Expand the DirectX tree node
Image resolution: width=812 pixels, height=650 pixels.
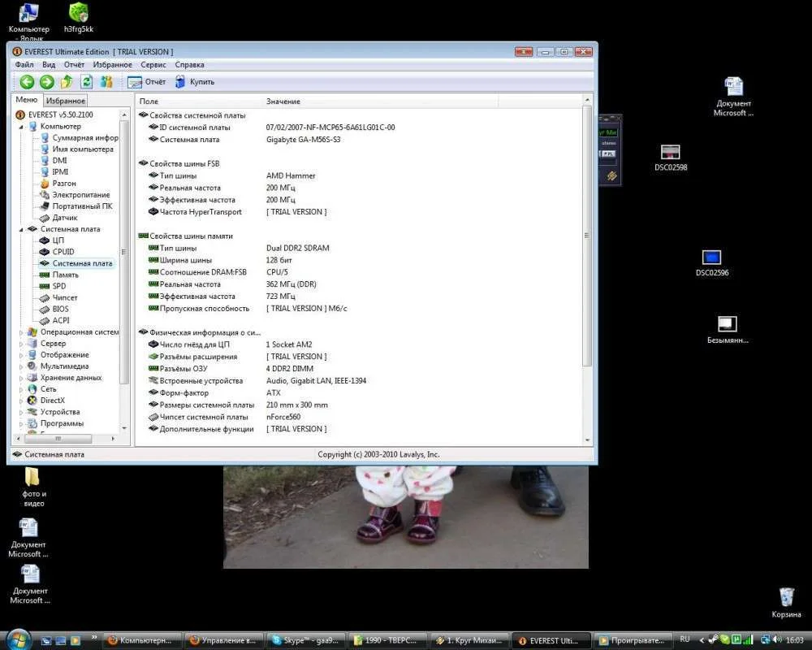[x=21, y=401]
